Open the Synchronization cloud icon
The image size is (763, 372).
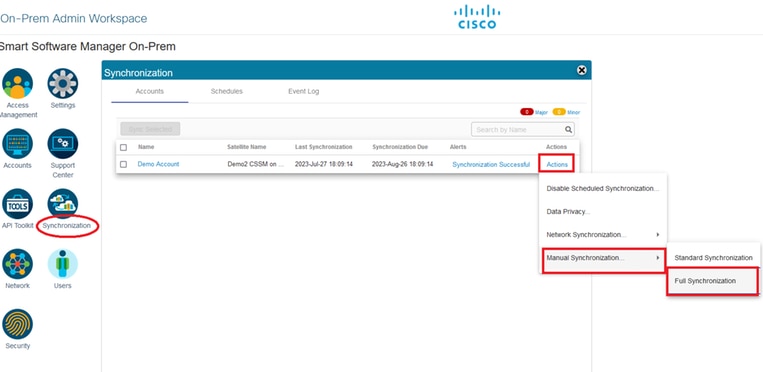point(62,204)
